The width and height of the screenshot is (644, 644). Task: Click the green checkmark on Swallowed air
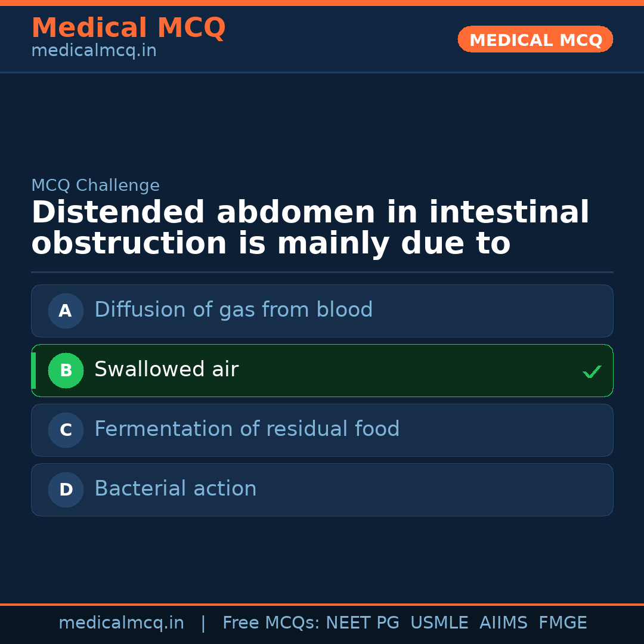[592, 371]
